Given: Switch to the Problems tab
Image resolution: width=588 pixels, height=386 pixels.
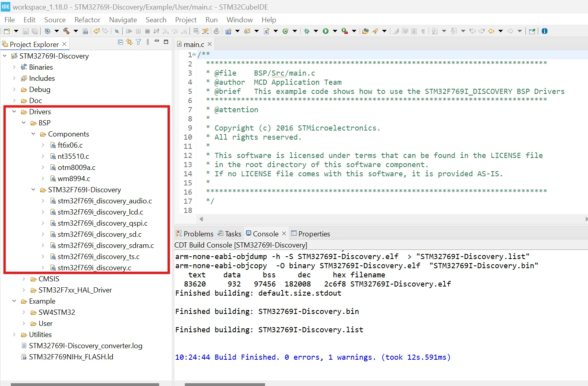Looking at the screenshot, I should pos(195,234).
